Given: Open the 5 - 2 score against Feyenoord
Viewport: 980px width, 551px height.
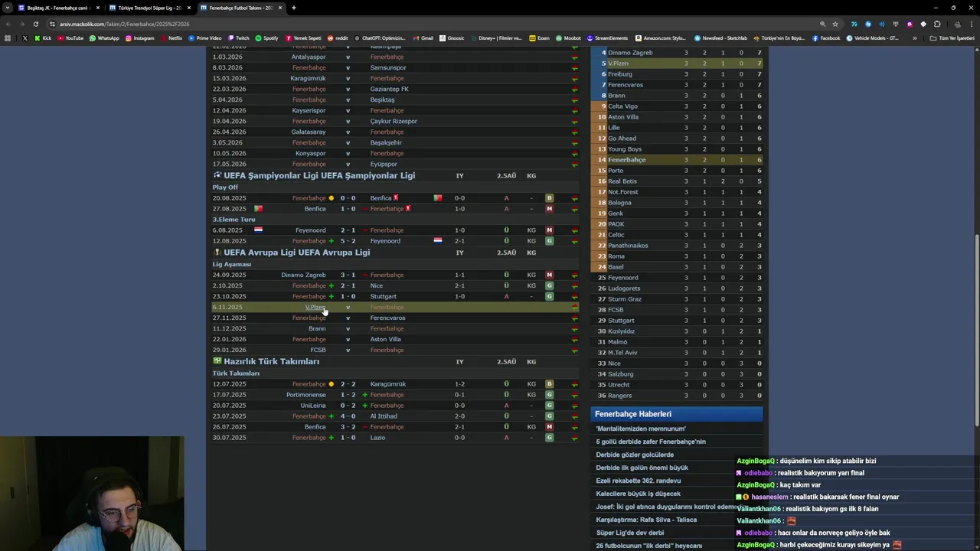Looking at the screenshot, I should coord(348,241).
